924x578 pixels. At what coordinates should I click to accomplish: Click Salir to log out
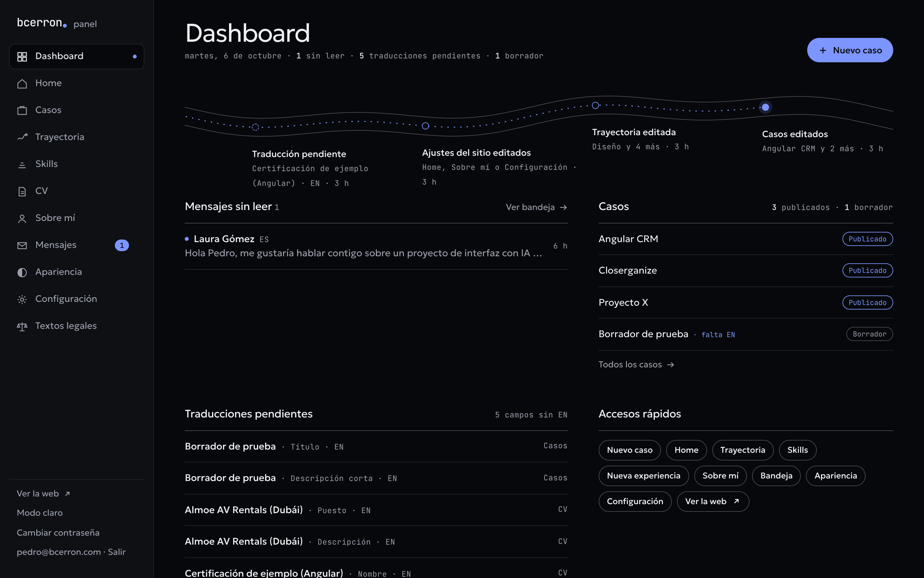tap(116, 552)
